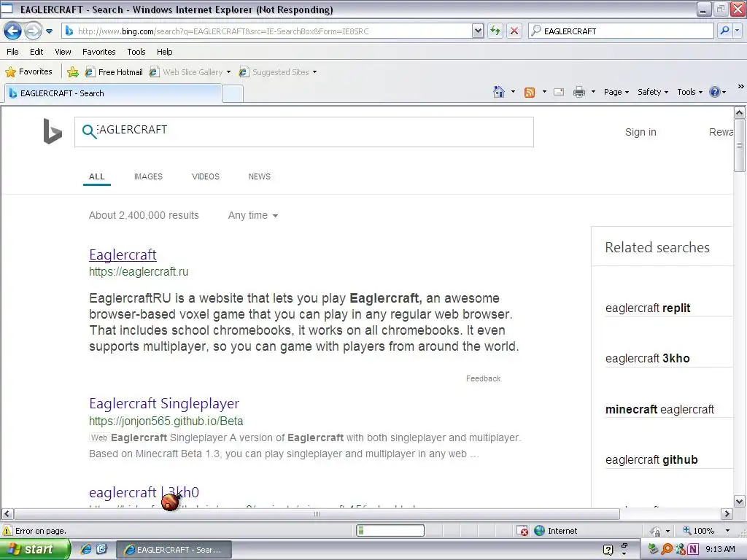Click the search magnifier button in toolbar
747x560 pixels.
click(x=724, y=31)
